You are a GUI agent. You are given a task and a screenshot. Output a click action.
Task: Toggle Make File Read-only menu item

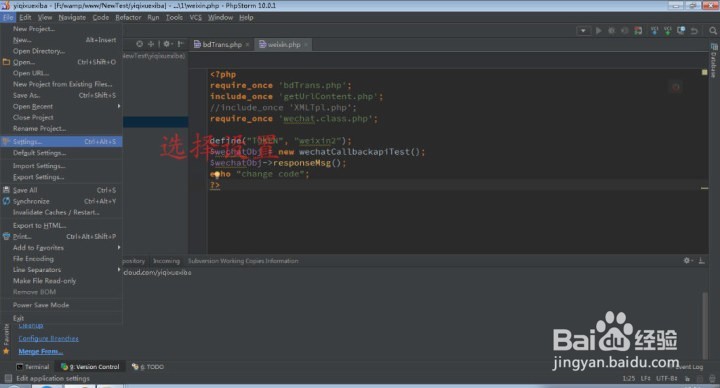tap(62, 281)
